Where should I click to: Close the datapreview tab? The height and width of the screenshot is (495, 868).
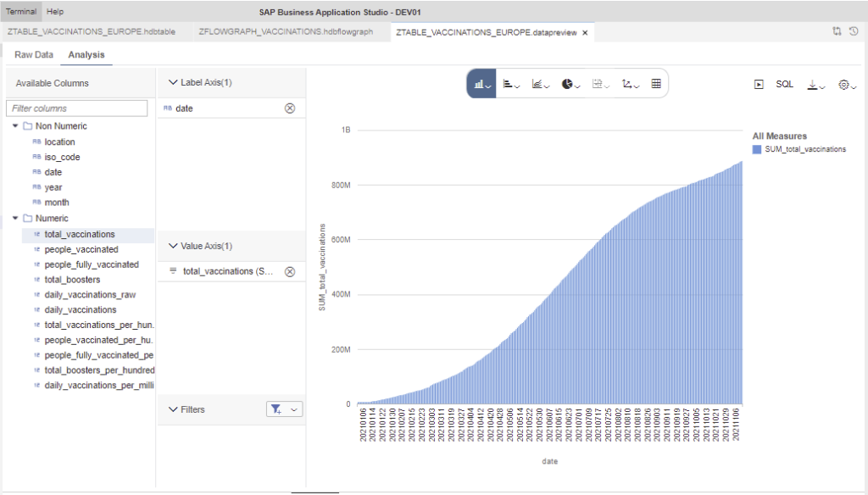pos(585,33)
